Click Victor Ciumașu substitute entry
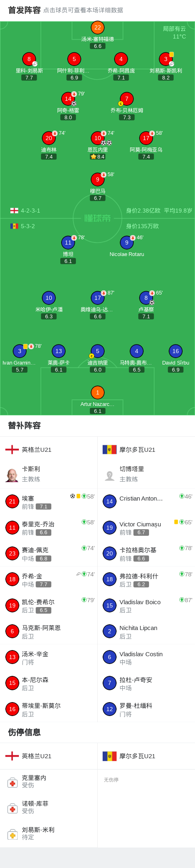Image resolution: width=195 pixels, height=868 pixels. 146,528
